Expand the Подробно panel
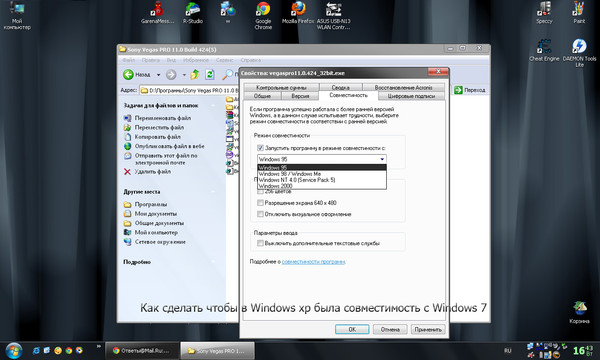Viewport: 600px width, 360px height. [213, 262]
